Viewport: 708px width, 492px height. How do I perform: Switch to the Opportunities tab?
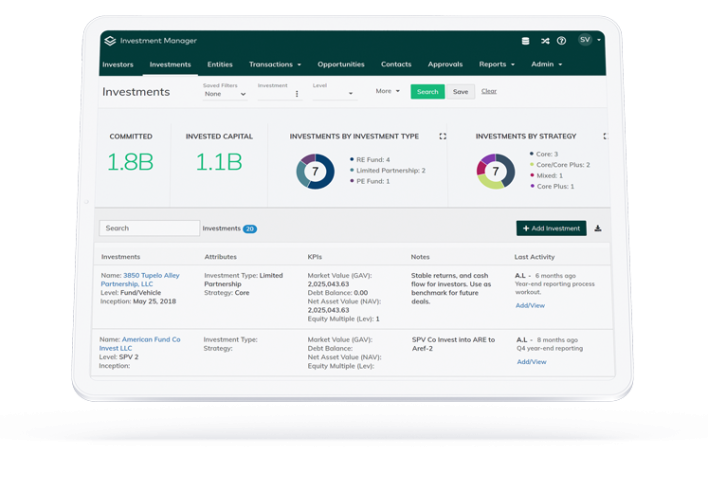[340, 64]
